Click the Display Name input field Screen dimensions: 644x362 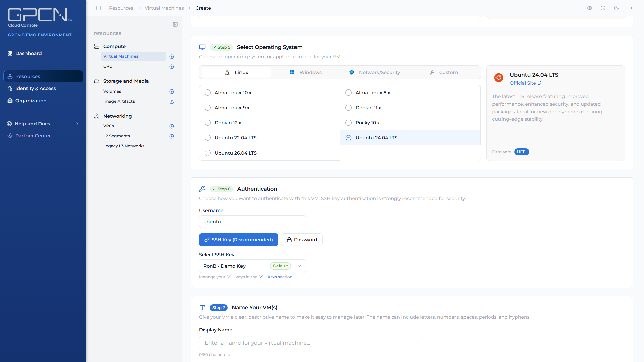[311, 343]
